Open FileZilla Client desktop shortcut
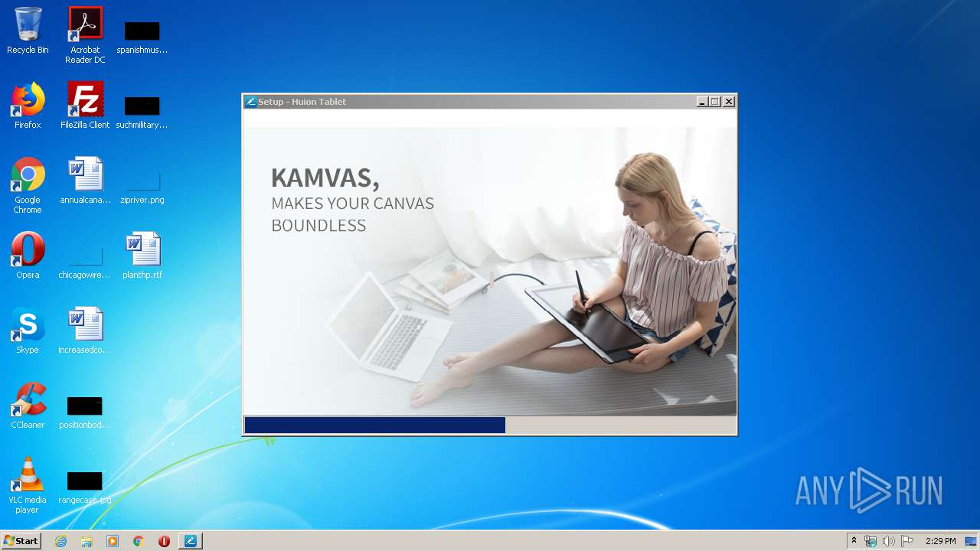This screenshot has width=980, height=551. [x=85, y=106]
